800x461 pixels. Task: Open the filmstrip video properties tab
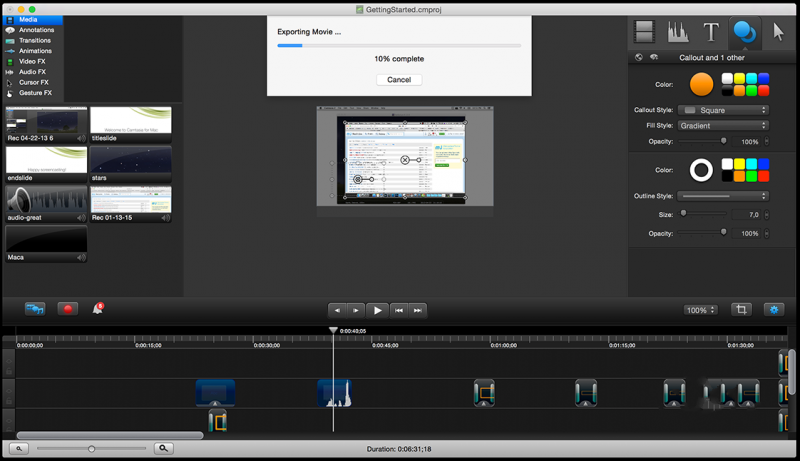pos(645,32)
